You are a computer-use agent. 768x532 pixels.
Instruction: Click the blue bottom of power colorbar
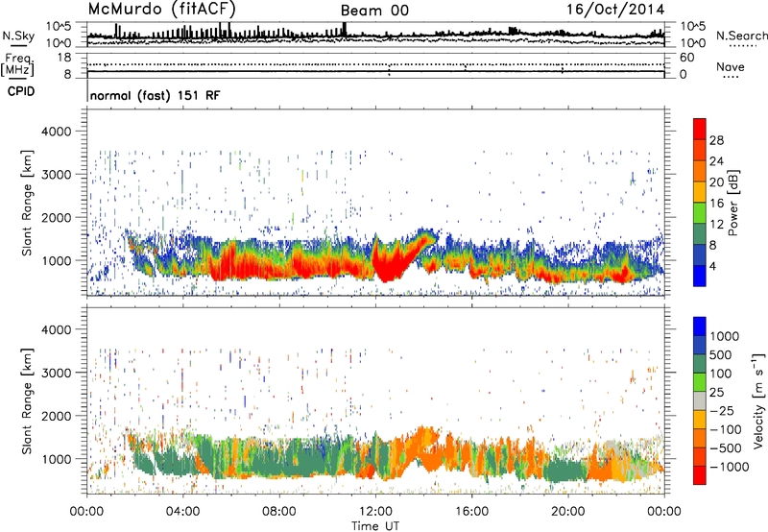[700, 276]
